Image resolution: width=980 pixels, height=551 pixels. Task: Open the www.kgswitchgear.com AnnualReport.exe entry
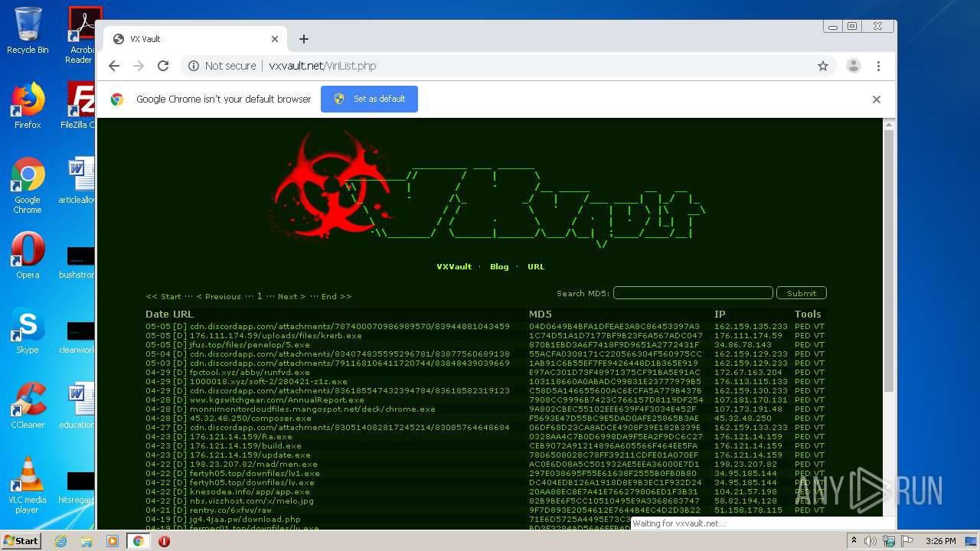tap(277, 400)
